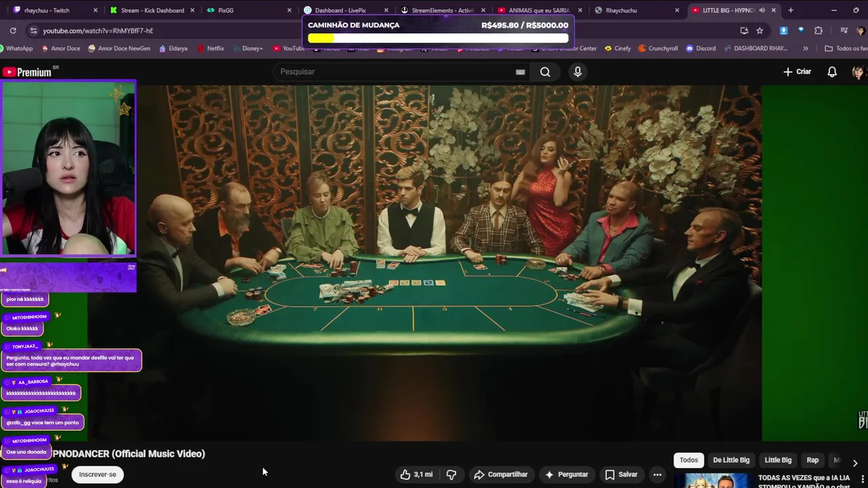Open the Todos os favoritos folder
This screenshot has height=488, width=868.
tap(846, 48)
